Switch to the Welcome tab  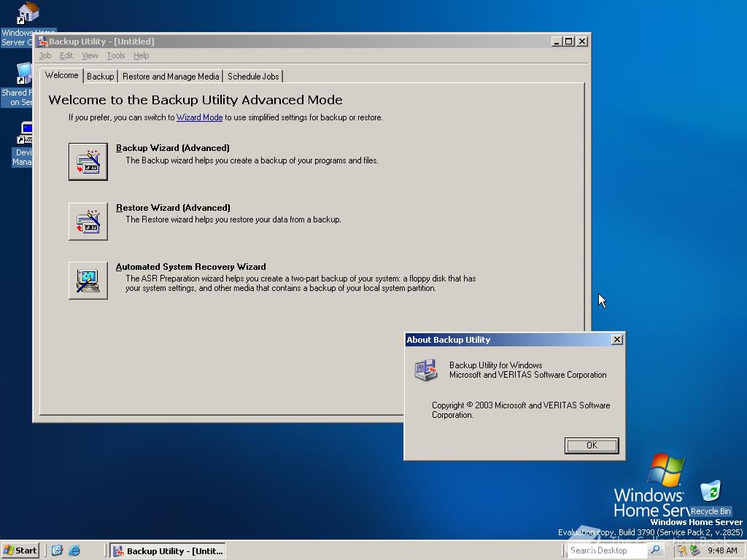(61, 75)
